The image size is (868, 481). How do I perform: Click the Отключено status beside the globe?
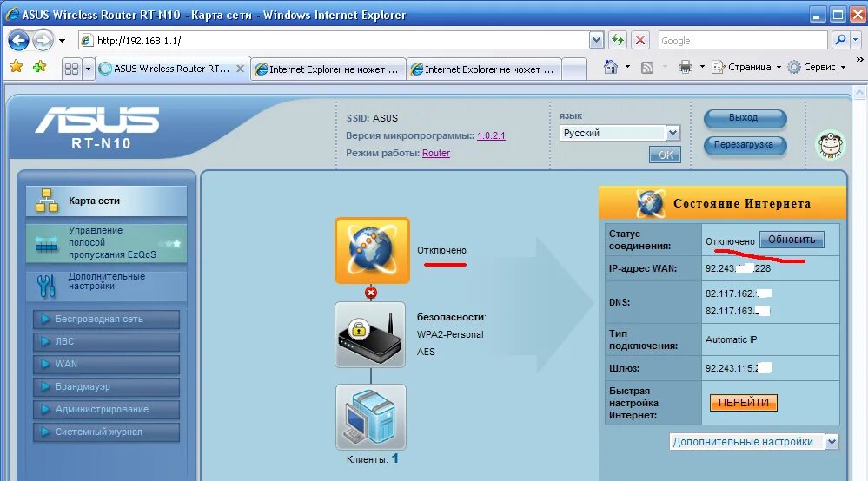pyautogui.click(x=441, y=250)
